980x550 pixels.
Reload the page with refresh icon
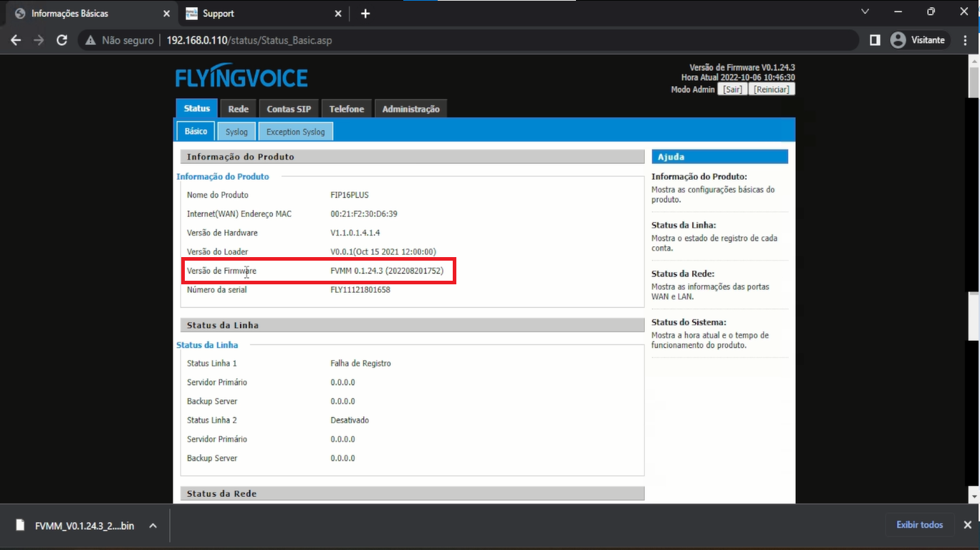pos(62,41)
